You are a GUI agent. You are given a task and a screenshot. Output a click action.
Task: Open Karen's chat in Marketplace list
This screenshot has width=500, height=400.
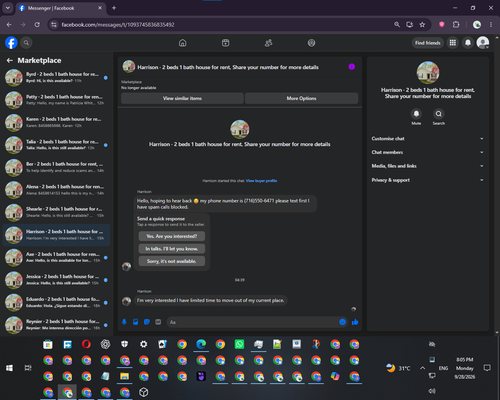click(x=56, y=122)
